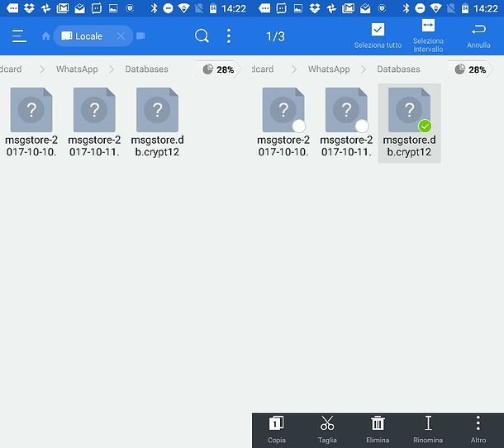Tap Seleziona tutto to select all

click(x=378, y=35)
